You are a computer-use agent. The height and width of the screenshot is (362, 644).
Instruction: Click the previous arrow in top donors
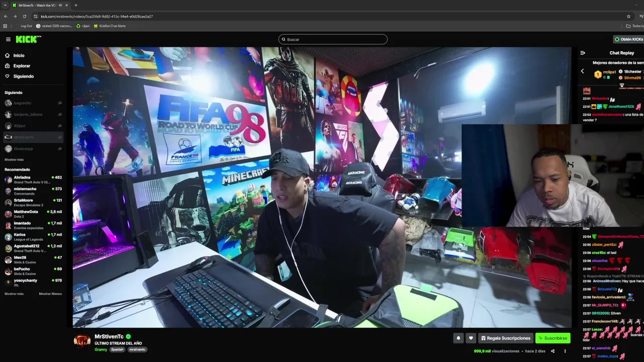coord(583,71)
